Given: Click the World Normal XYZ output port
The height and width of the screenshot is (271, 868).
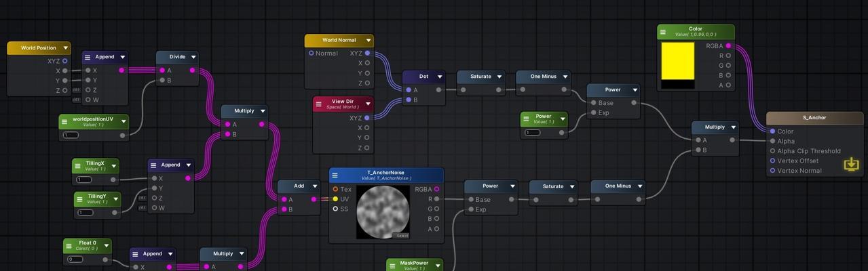Looking at the screenshot, I should click(x=367, y=53).
